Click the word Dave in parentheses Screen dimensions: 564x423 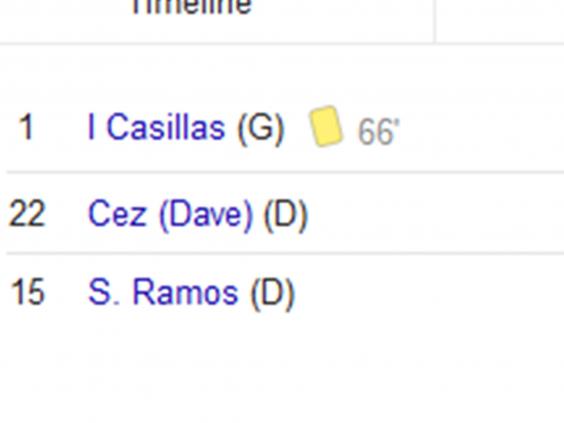205,215
